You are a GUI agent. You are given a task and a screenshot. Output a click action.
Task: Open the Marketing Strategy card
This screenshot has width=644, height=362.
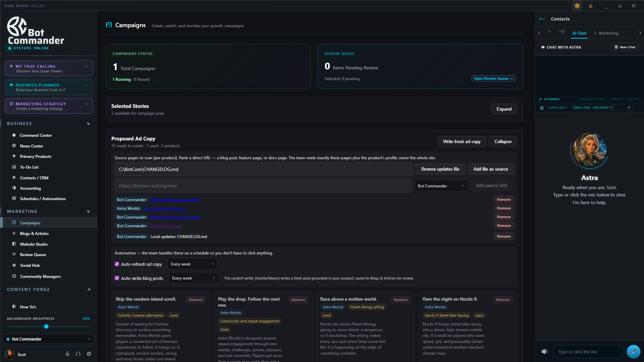[x=49, y=106]
